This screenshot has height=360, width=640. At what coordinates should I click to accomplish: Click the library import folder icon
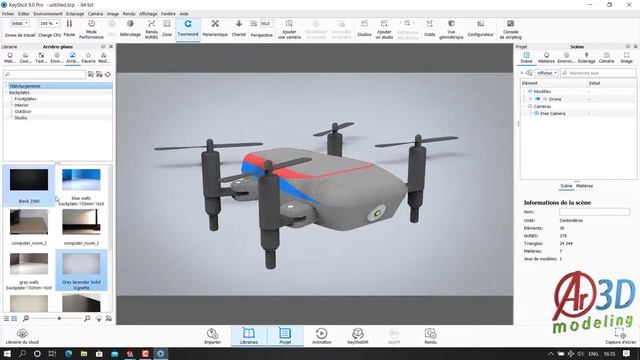(91, 74)
